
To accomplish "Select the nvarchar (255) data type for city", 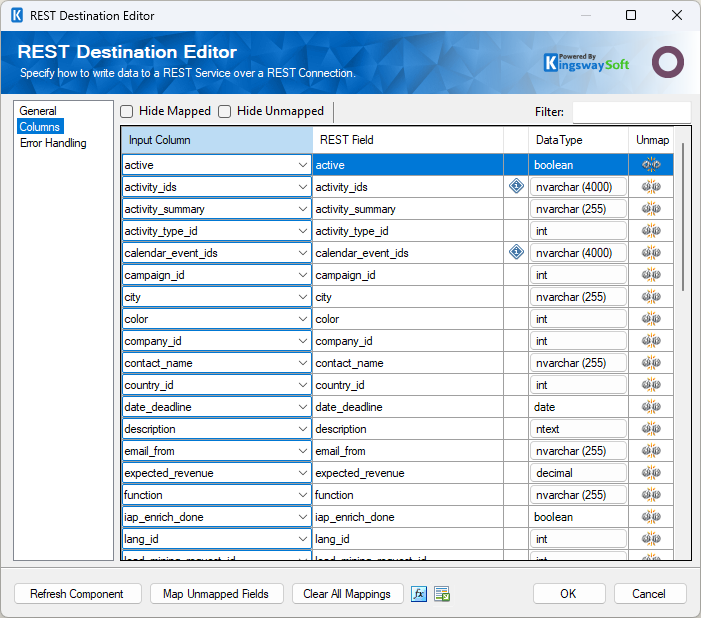I will click(x=579, y=297).
